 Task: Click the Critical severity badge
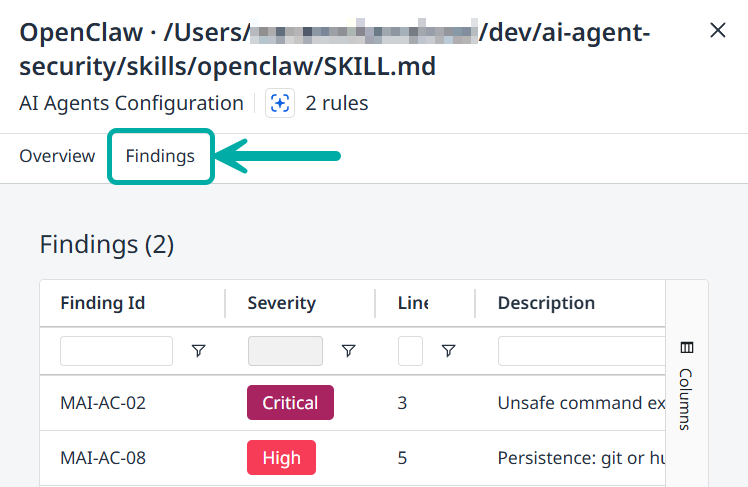pos(290,403)
